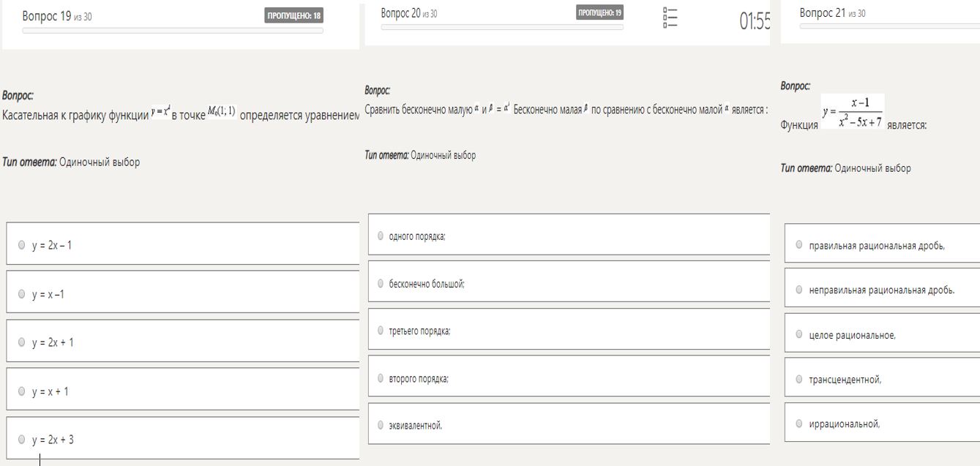Click the Question 19 progress bar

click(173, 31)
